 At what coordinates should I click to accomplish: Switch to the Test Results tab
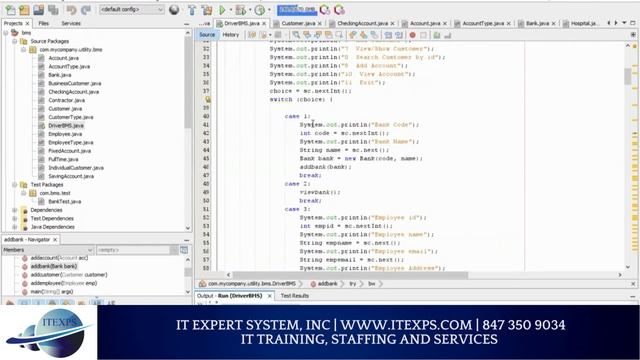(x=295, y=296)
